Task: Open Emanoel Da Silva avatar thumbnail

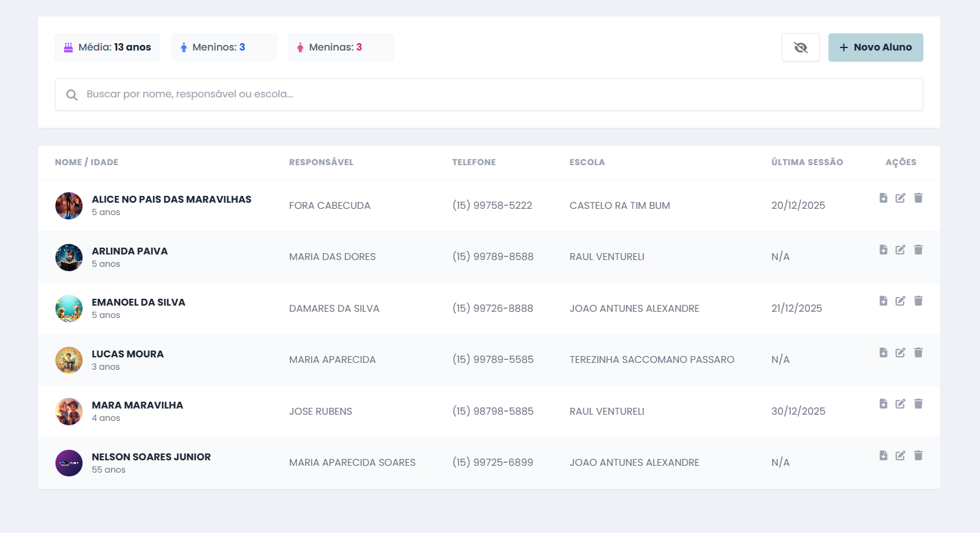Action: (69, 309)
